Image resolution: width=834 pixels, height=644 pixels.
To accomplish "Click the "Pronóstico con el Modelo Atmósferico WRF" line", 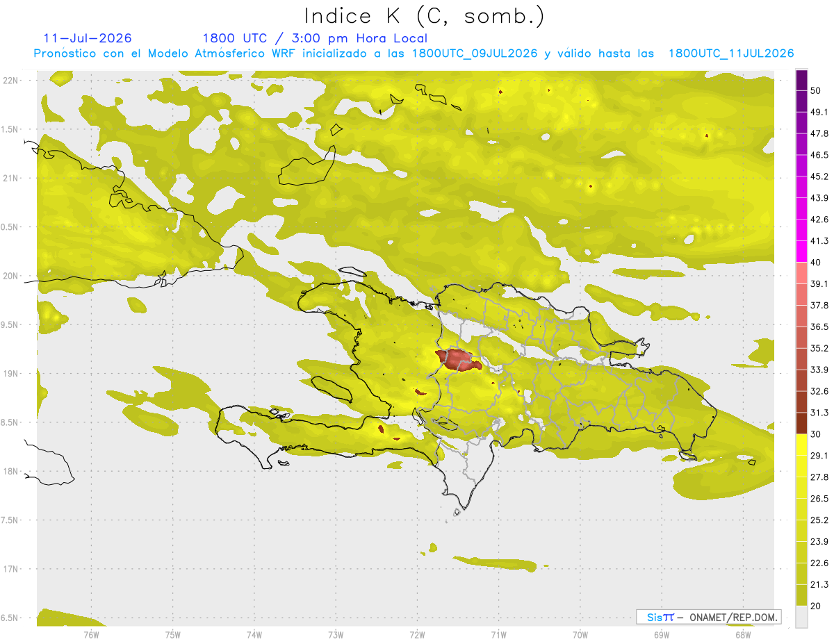I will click(x=414, y=53).
